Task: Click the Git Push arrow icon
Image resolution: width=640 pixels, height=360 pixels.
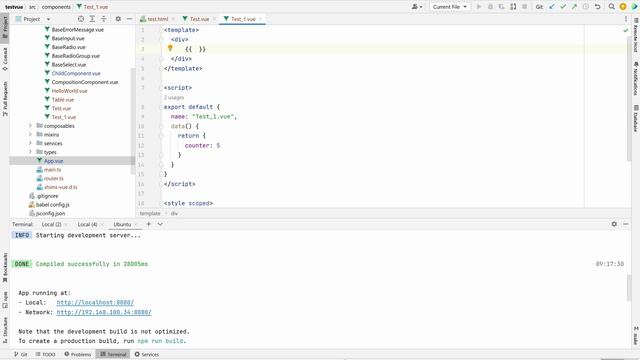Action: coord(574,7)
